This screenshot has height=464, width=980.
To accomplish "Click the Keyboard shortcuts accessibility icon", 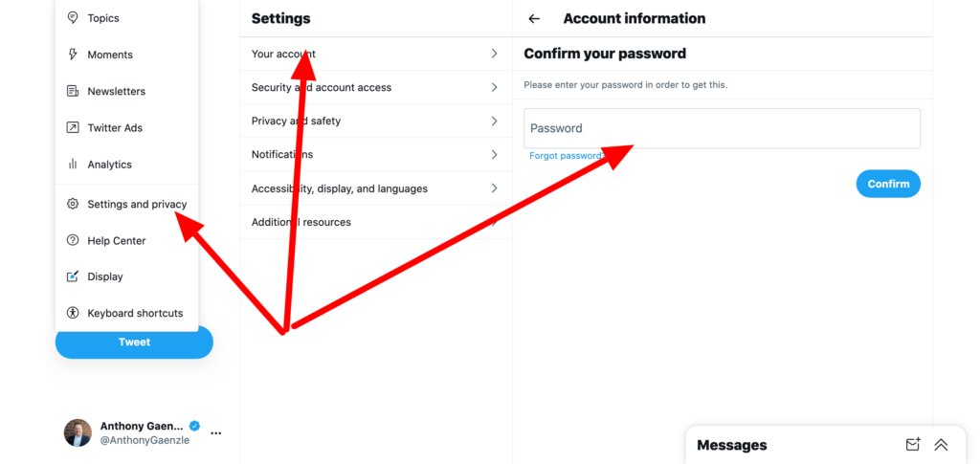I will click(x=73, y=313).
